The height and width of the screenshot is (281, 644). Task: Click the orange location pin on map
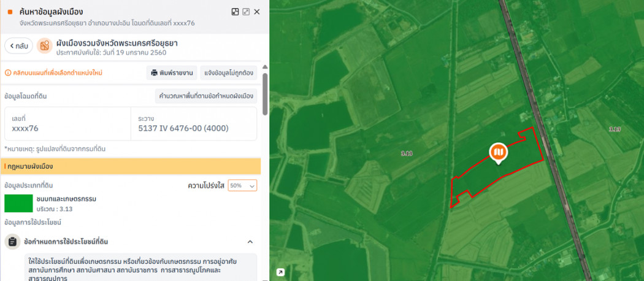click(498, 152)
